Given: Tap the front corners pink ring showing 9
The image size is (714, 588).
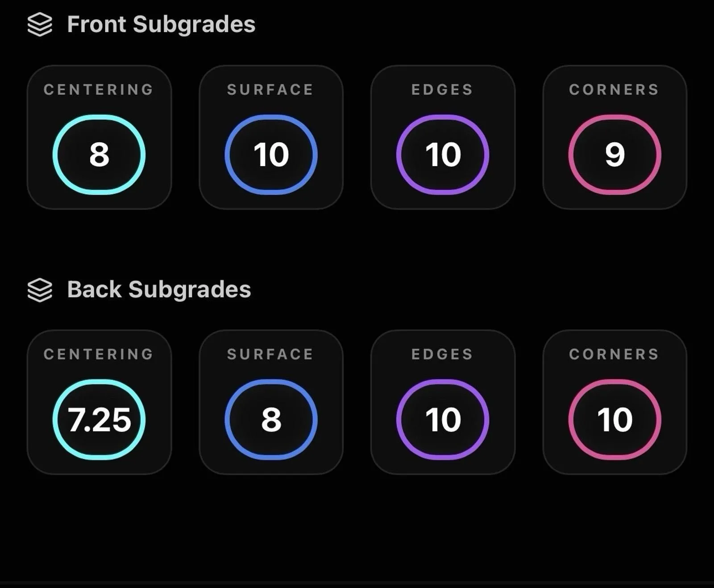Looking at the screenshot, I should click(614, 154).
